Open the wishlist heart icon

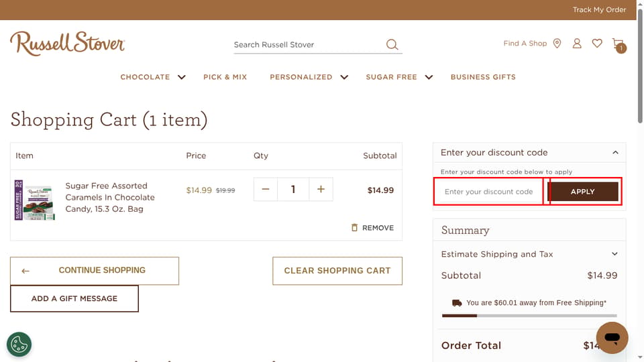pos(597,43)
